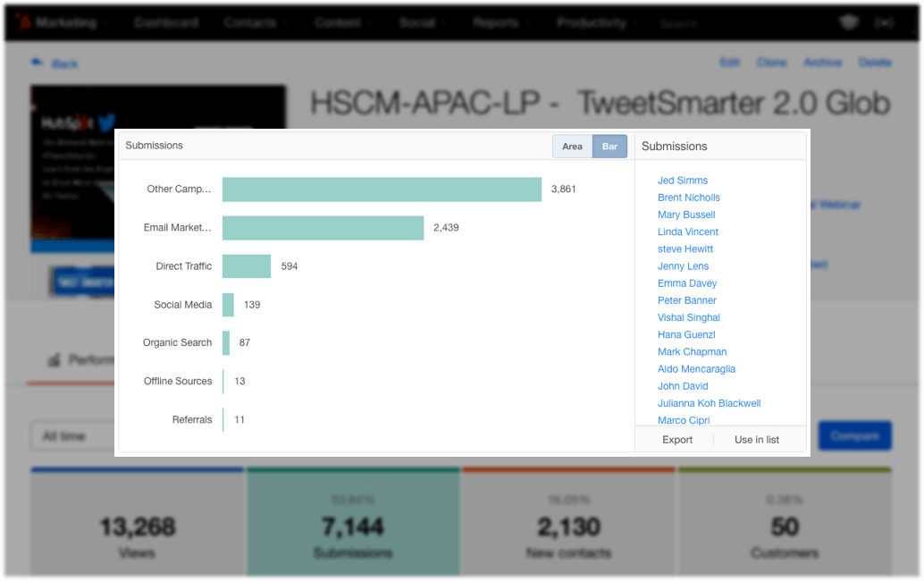
Task: Click the 594 value
Action: tap(290, 266)
